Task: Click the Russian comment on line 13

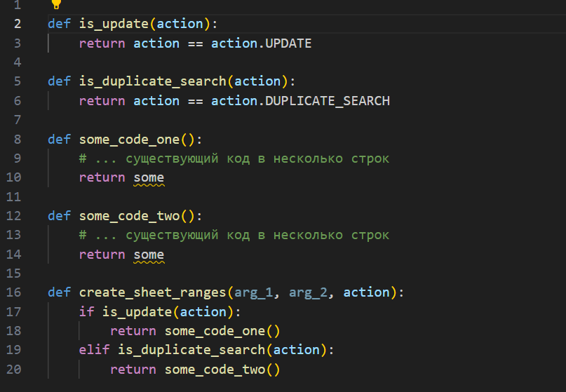Action: (234, 235)
